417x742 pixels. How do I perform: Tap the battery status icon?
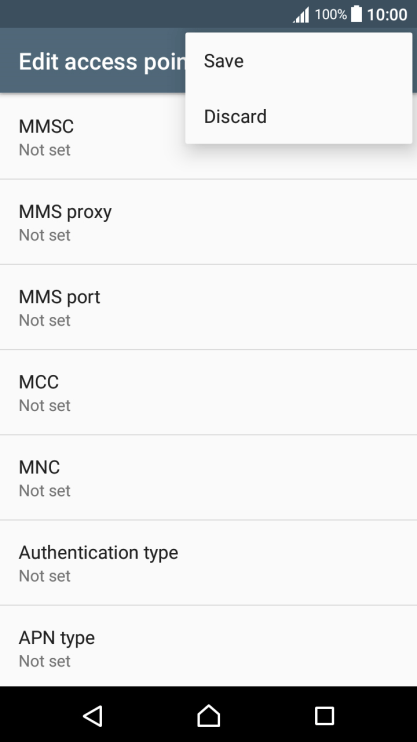pyautogui.click(x=356, y=14)
